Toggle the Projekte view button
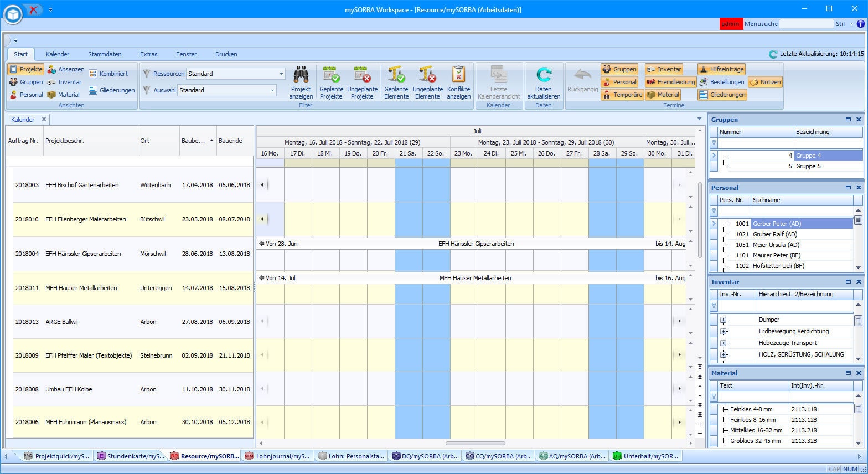This screenshot has width=868, height=474. 26,69
